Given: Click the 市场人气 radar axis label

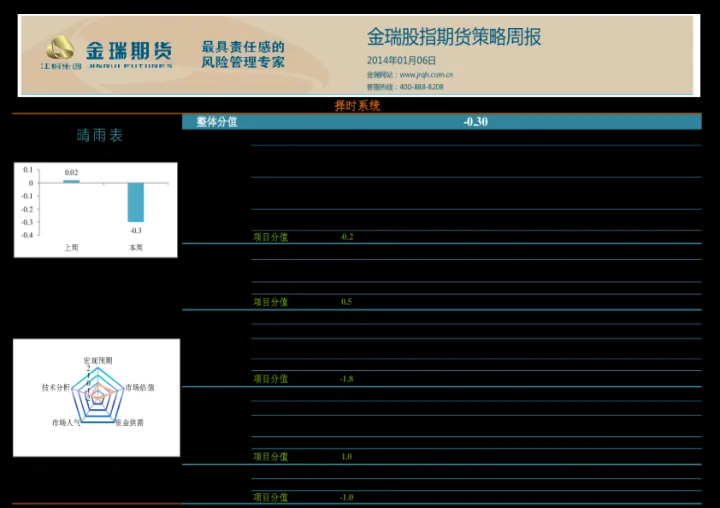Looking at the screenshot, I should tap(66, 423).
